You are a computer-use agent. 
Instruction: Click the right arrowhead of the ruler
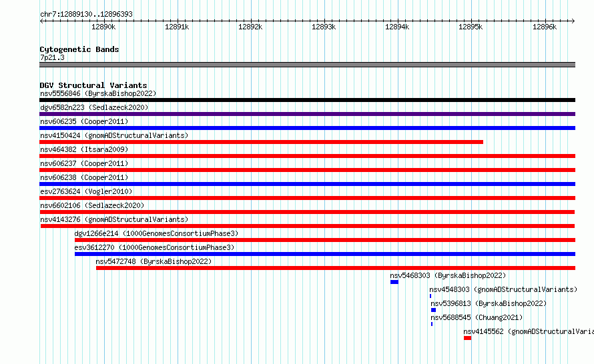pyautogui.click(x=573, y=21)
